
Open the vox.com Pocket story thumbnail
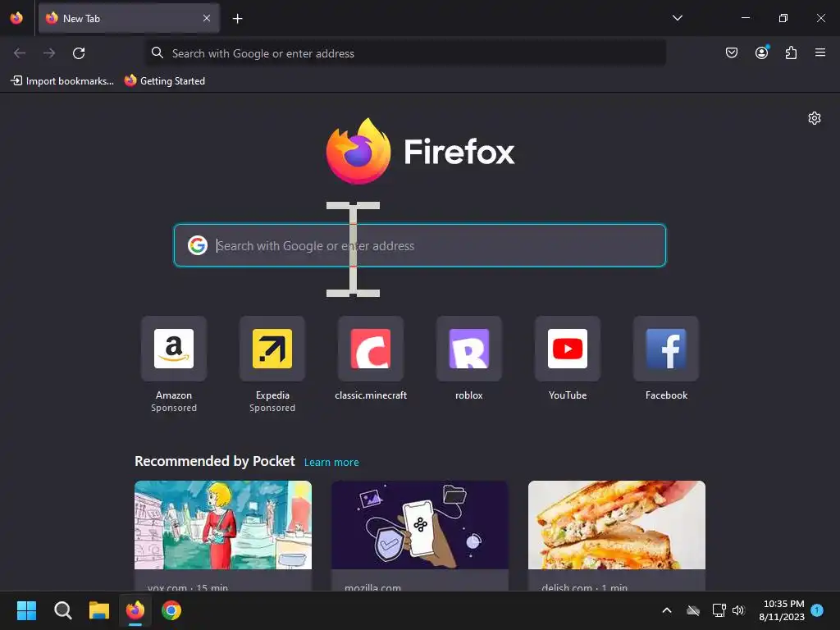223,525
